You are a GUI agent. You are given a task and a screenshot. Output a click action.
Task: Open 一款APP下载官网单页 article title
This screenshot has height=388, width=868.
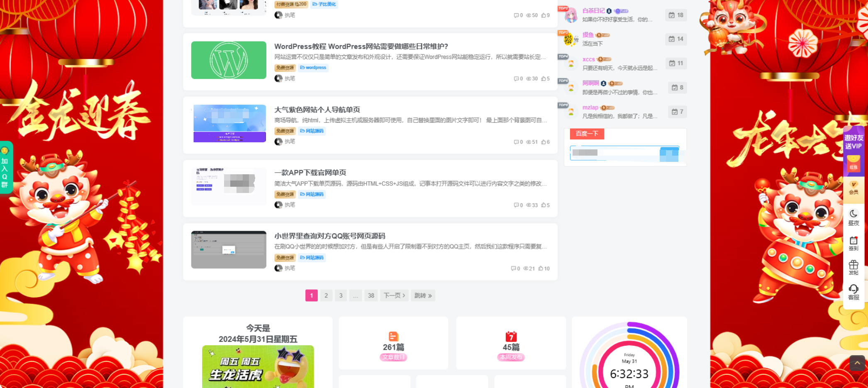[310, 173]
